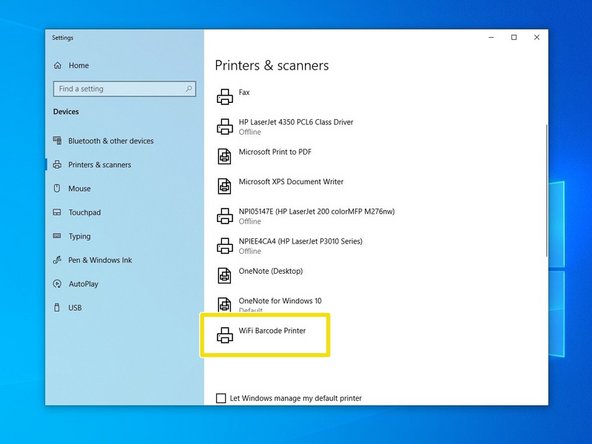Click the USB sidebar icon
Image resolution: width=592 pixels, height=444 pixels.
(57, 307)
